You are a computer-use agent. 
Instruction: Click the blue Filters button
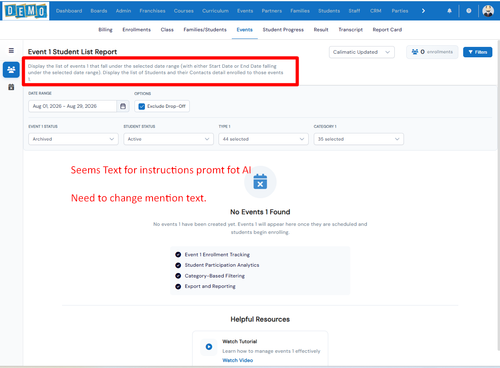click(478, 52)
